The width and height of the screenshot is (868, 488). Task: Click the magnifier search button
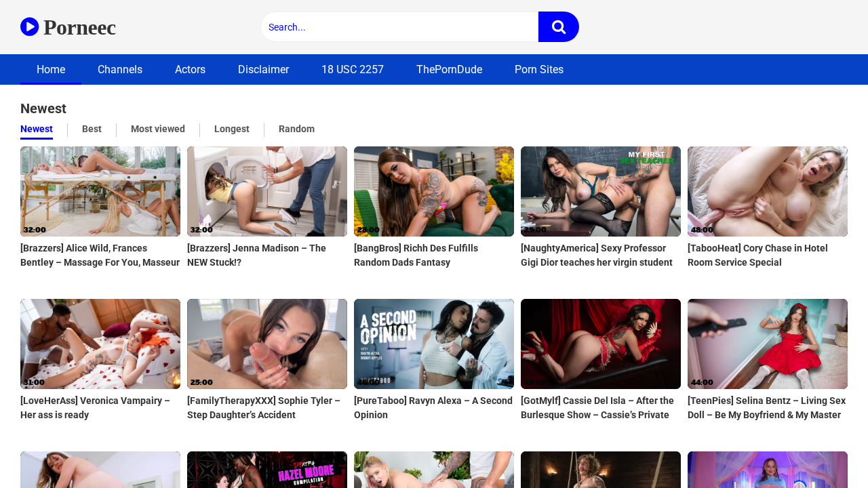click(559, 27)
